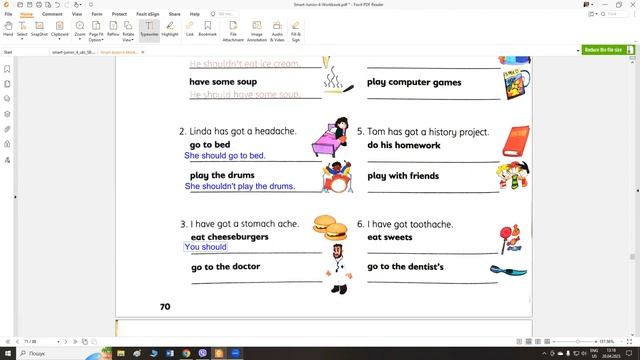This screenshot has height=360, width=640.
Task: Expand the Zoom dropdown
Action: click(x=80, y=39)
